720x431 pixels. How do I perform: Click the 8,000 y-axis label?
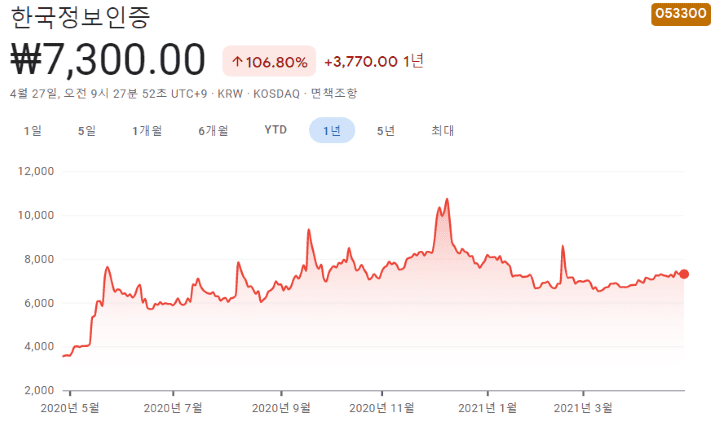(39, 259)
